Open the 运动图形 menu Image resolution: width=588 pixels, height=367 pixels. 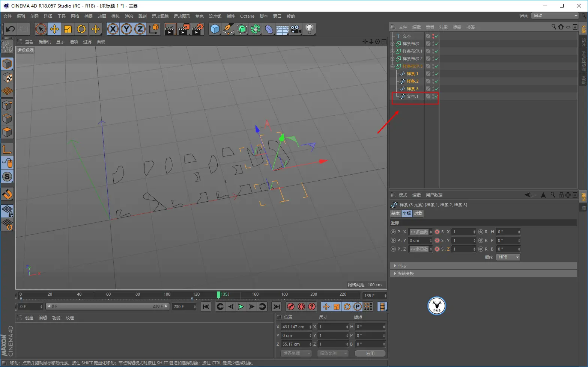[182, 16]
